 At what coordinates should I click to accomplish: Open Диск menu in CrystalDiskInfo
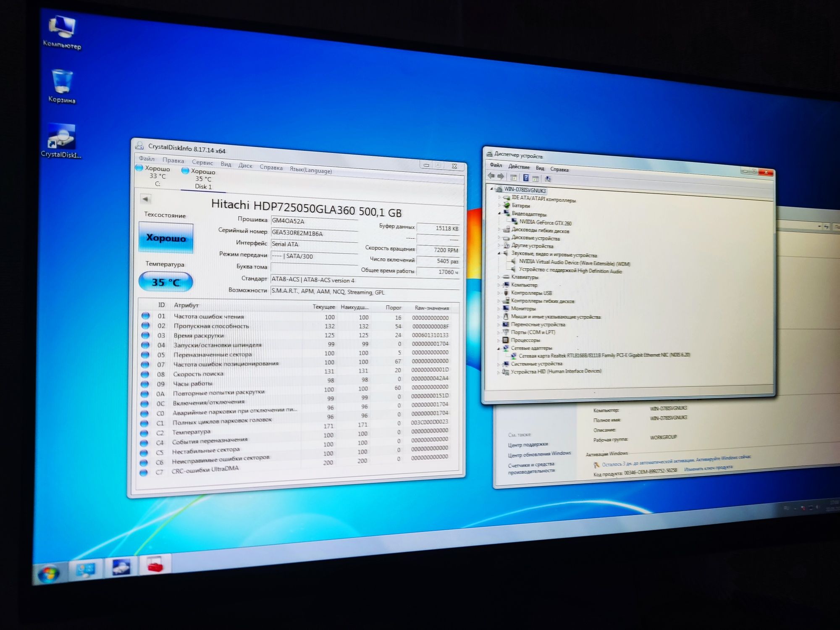tap(245, 165)
